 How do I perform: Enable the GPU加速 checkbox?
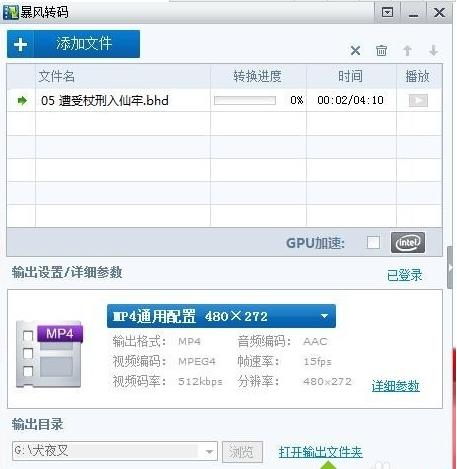pyautogui.click(x=373, y=242)
